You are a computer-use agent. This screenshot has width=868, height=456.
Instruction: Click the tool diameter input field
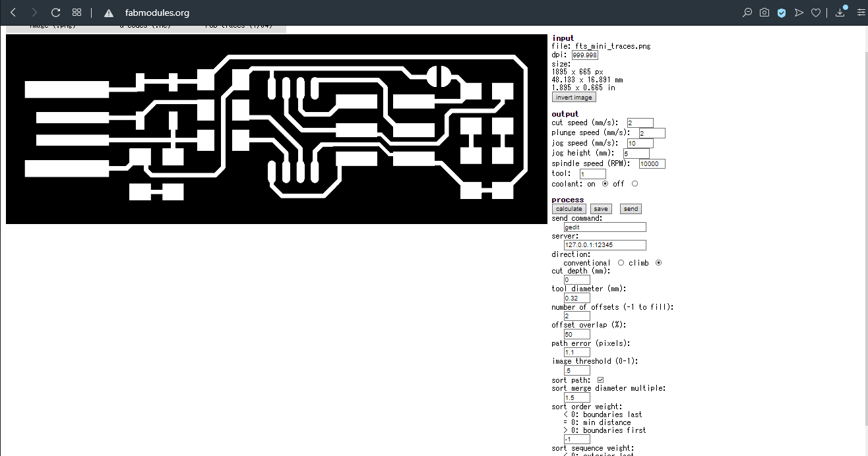point(577,298)
